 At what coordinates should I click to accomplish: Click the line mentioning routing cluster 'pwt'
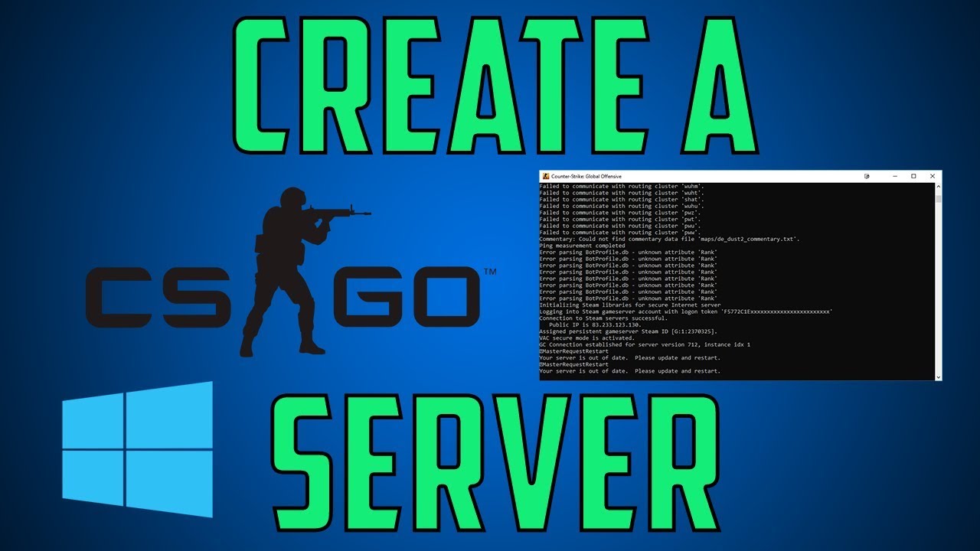(x=620, y=219)
